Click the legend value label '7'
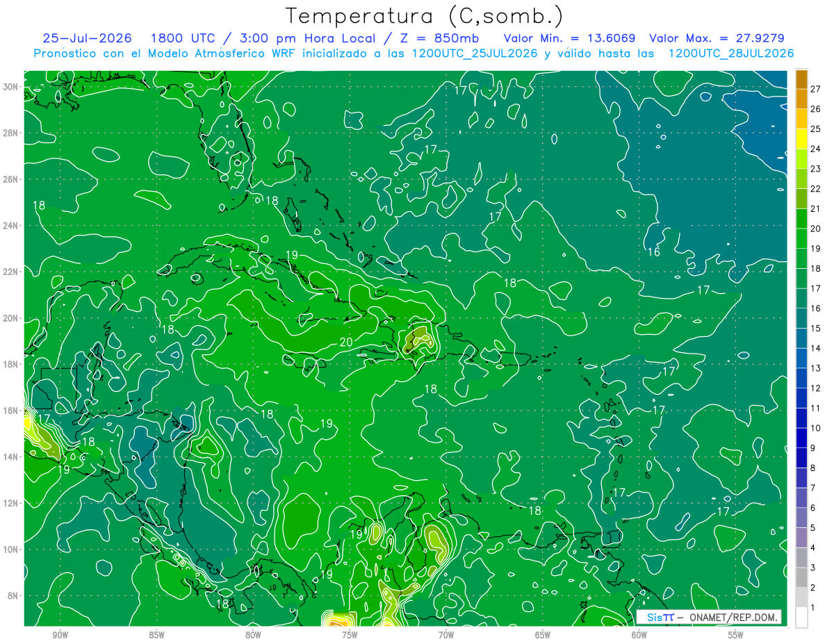The image size is (834, 644). coord(813,488)
